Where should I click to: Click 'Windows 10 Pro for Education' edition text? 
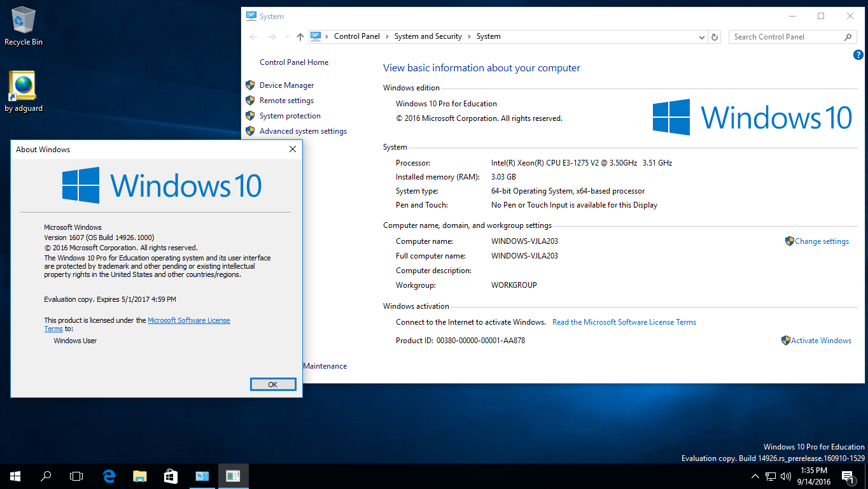446,104
